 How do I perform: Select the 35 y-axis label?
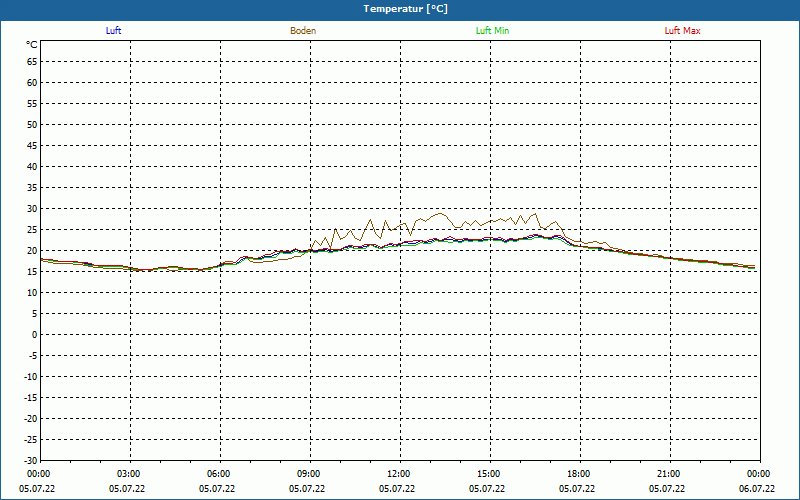[32, 188]
